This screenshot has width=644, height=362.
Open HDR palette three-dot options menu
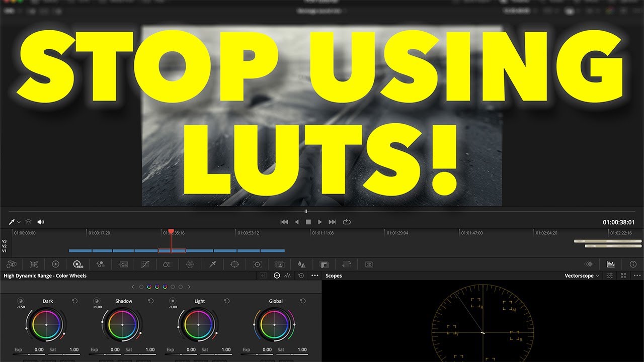[315, 276]
